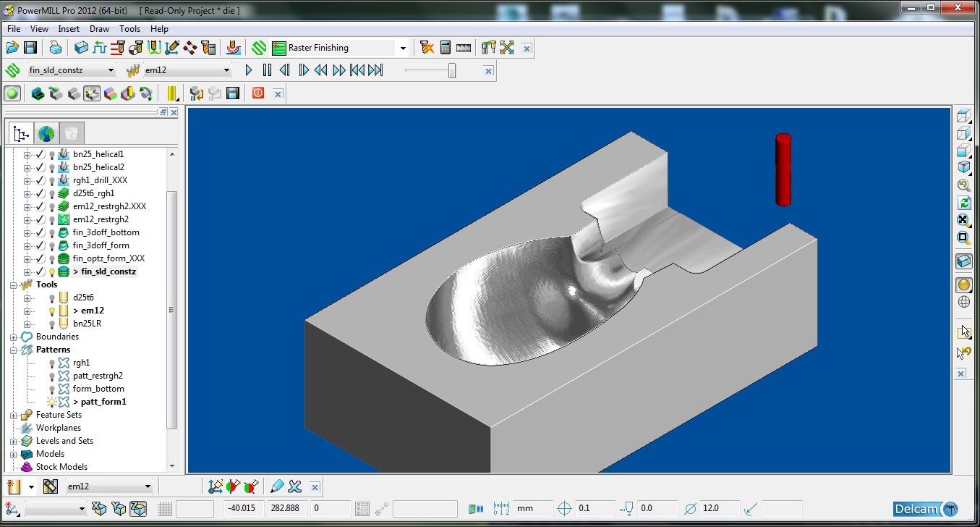Viewport: 980px width, 527px height.
Task: Open the Insert menu
Action: [69, 29]
